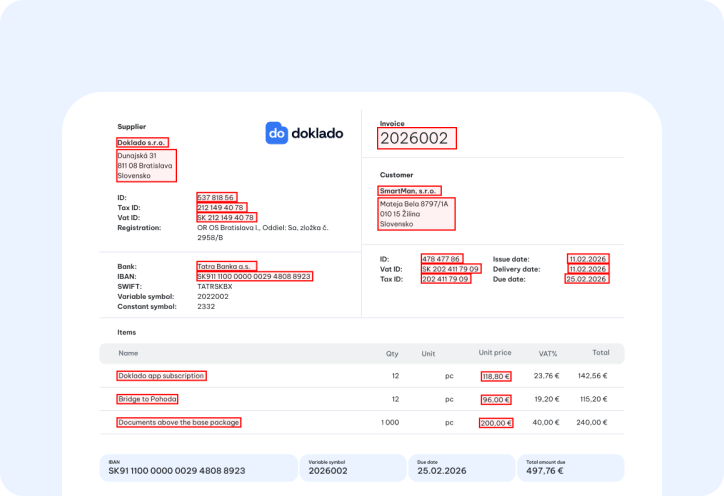
Task: Click the 'Unit price' column header
Action: (x=495, y=352)
